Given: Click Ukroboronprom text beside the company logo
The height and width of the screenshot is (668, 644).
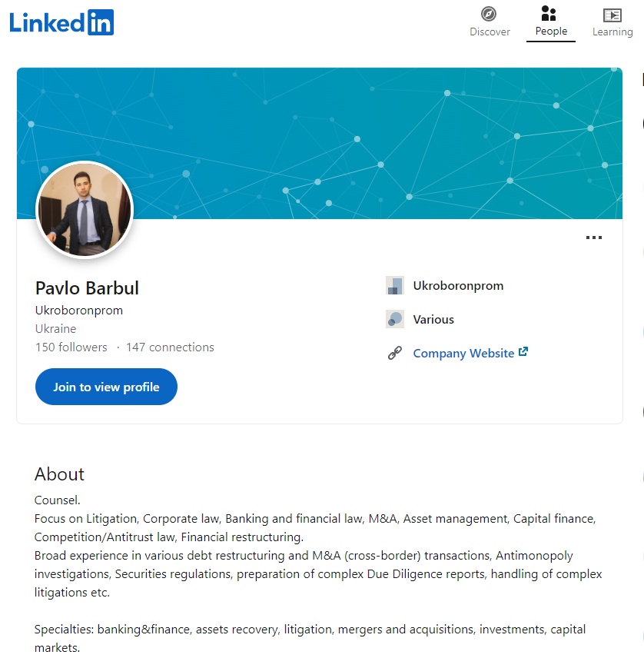Looking at the screenshot, I should (458, 286).
